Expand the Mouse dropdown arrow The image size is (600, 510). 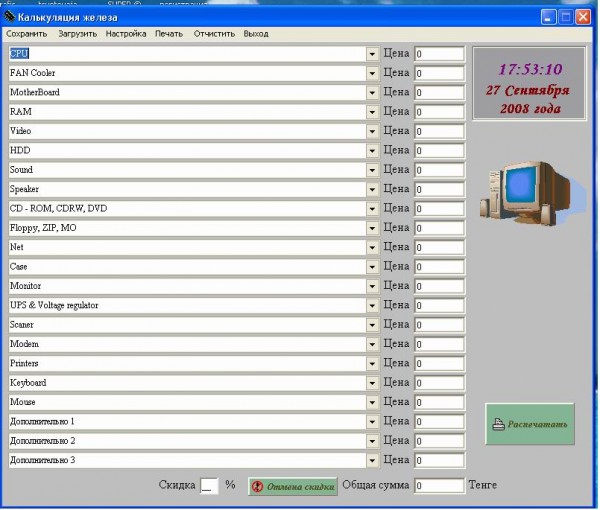(372, 402)
